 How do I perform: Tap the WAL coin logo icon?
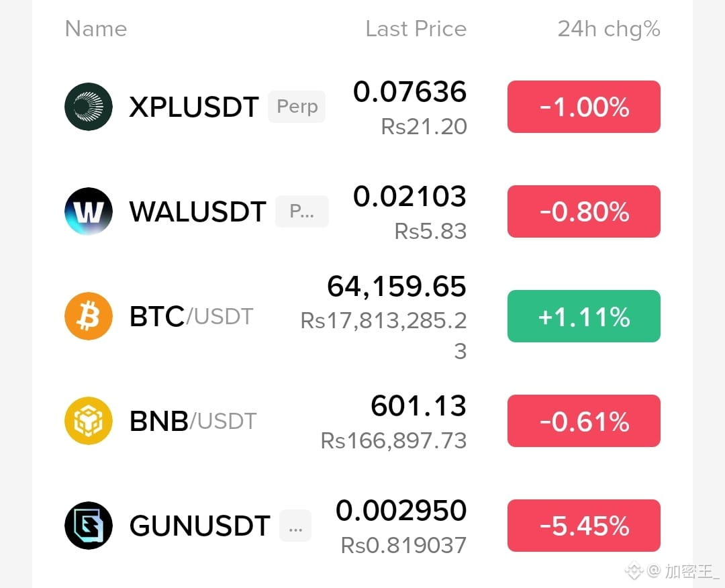89,211
